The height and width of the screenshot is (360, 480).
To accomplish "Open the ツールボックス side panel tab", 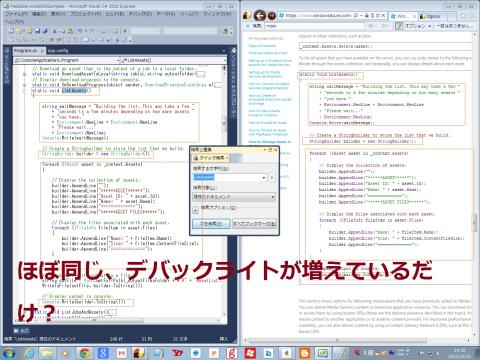I will [x=7, y=66].
